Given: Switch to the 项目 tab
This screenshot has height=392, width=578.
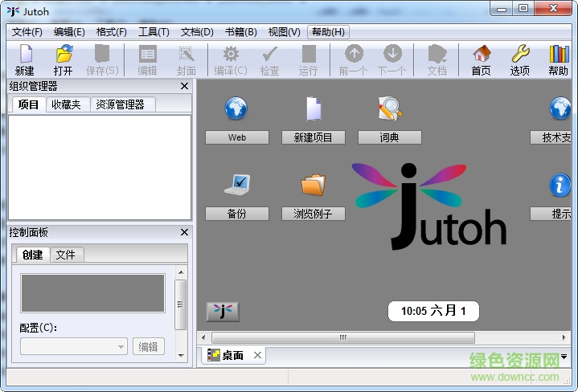Looking at the screenshot, I should pos(28,104).
